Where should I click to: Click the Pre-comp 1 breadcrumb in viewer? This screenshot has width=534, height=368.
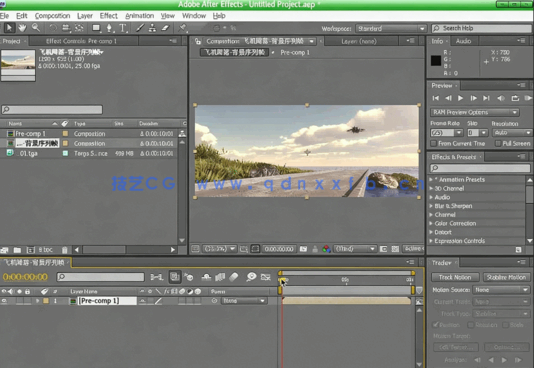295,53
